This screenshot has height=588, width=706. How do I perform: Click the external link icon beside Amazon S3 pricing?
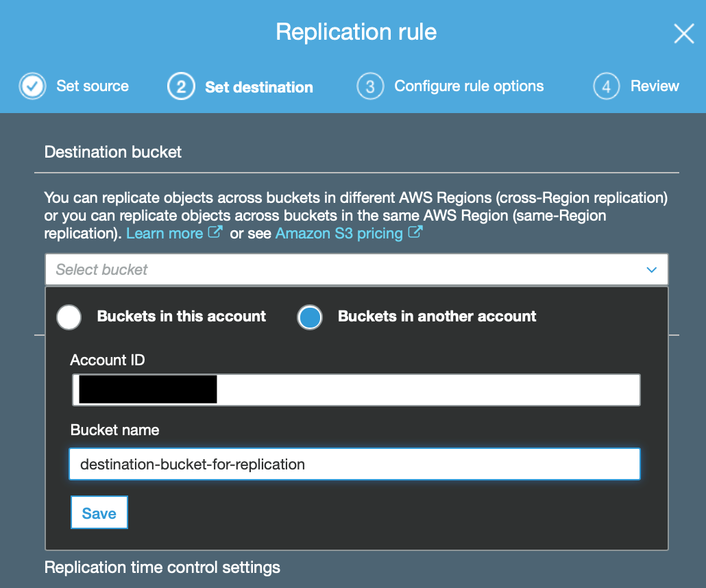[x=415, y=232]
